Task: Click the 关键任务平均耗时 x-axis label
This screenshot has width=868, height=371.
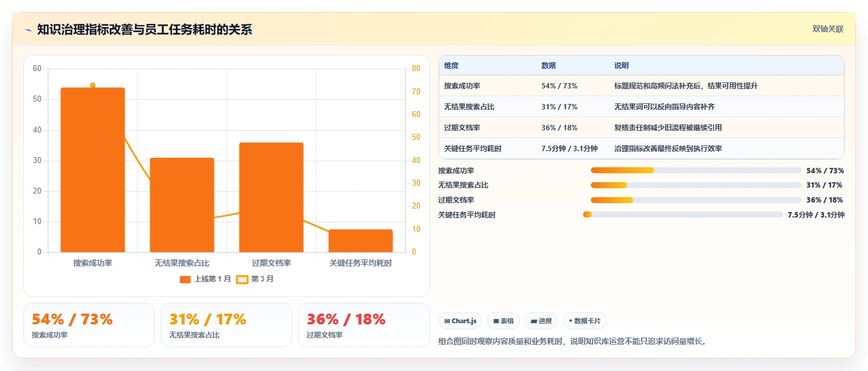Action: click(361, 263)
